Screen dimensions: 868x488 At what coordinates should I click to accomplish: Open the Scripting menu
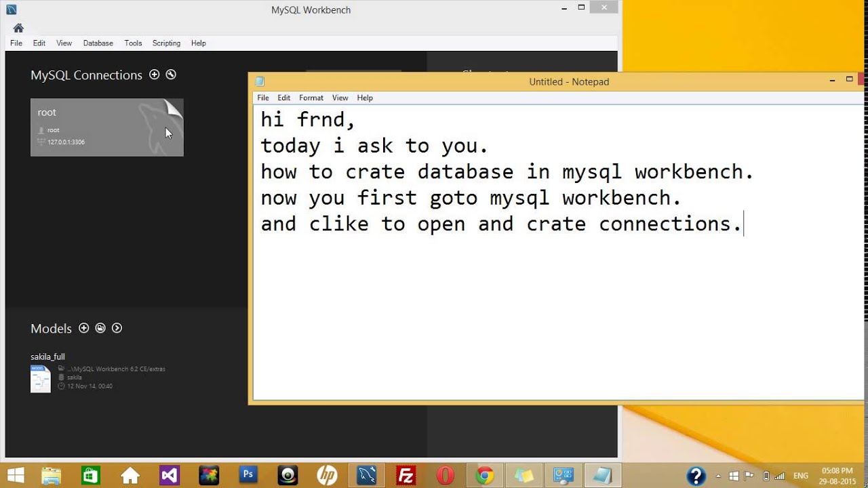[166, 43]
